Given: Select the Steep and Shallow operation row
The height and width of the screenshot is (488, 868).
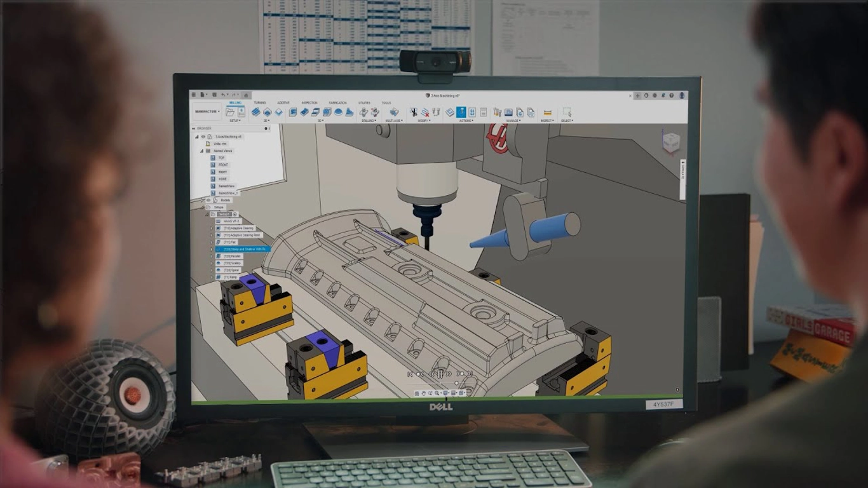Looking at the screenshot, I should [x=243, y=249].
